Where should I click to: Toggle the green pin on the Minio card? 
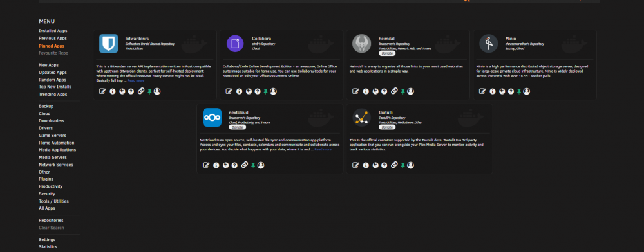pyautogui.click(x=519, y=92)
